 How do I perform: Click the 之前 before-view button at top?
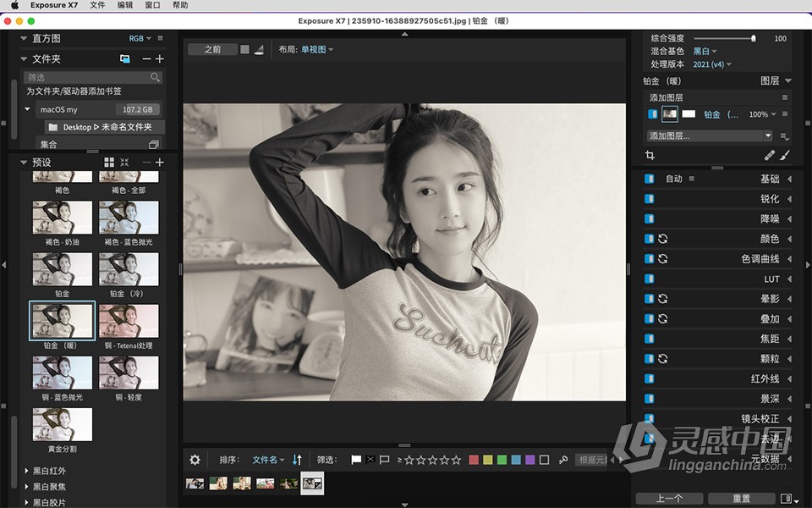211,50
